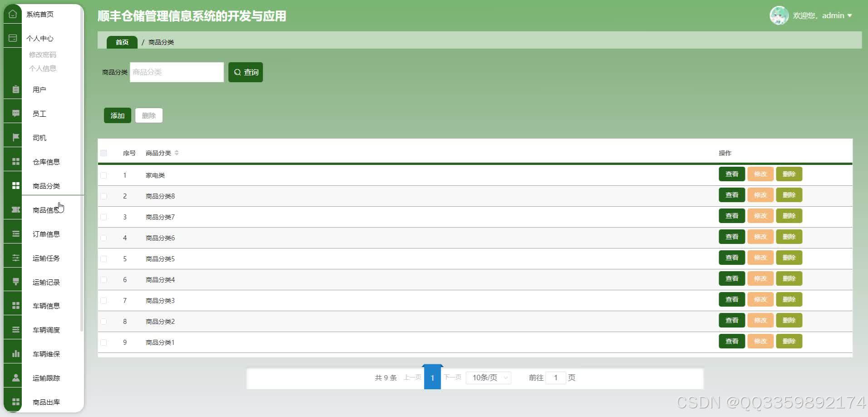Viewport: 868px width, 417px height.
Task: Click the grid icon beside 车辆信息
Action: 16,306
